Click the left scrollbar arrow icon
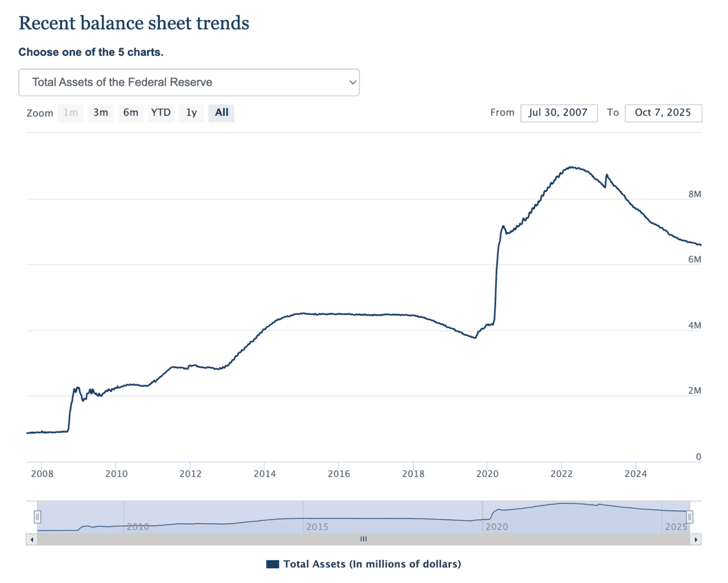 pyautogui.click(x=32, y=539)
